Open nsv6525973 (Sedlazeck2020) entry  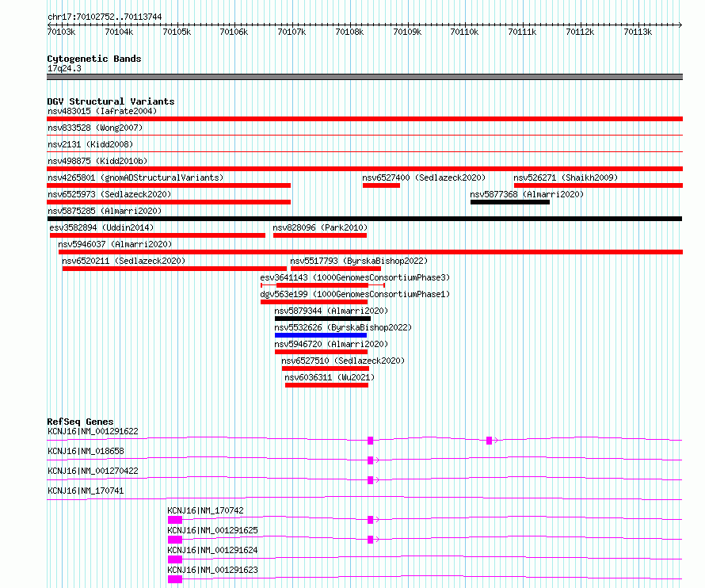point(109,194)
